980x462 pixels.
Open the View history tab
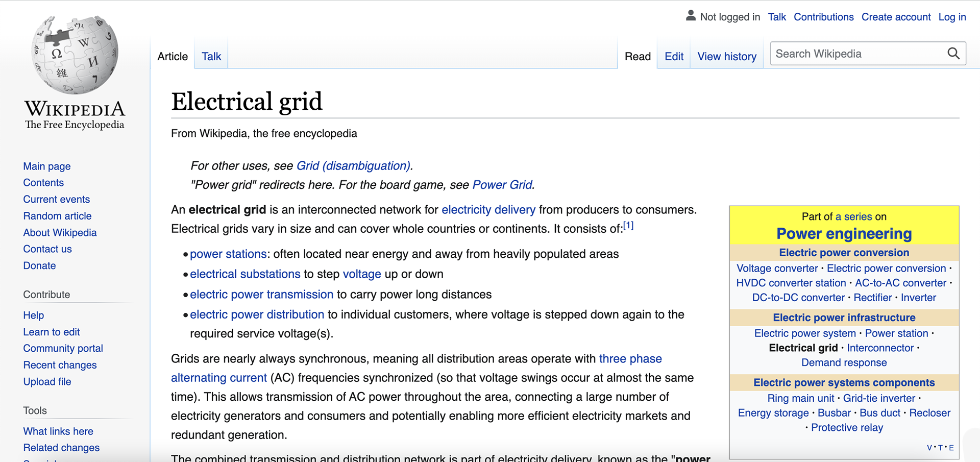tap(727, 56)
